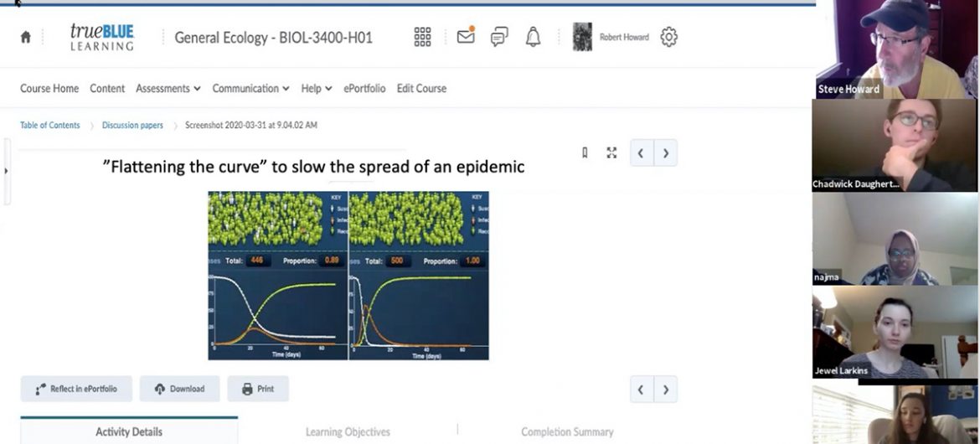Expand the Help dropdown menu
The width and height of the screenshot is (980, 444).
click(x=317, y=88)
